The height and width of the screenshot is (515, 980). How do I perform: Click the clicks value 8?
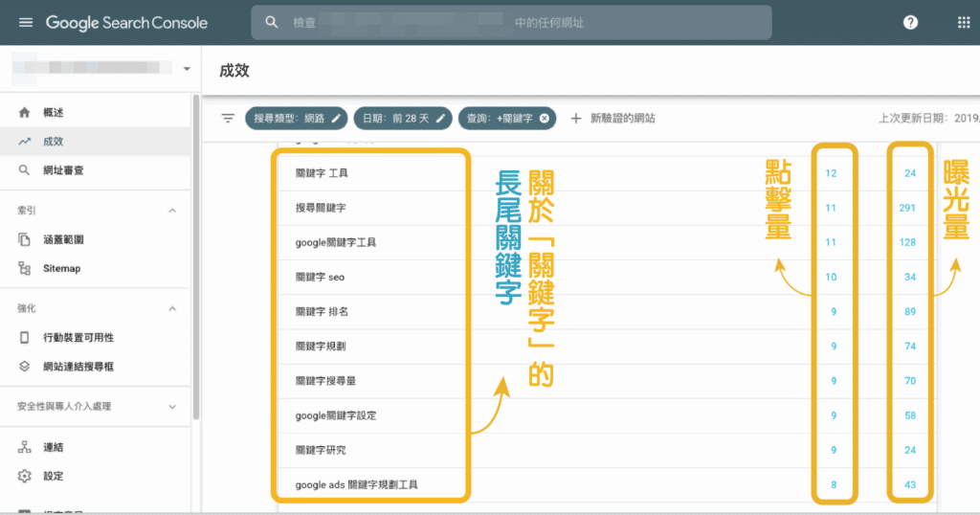tap(834, 484)
